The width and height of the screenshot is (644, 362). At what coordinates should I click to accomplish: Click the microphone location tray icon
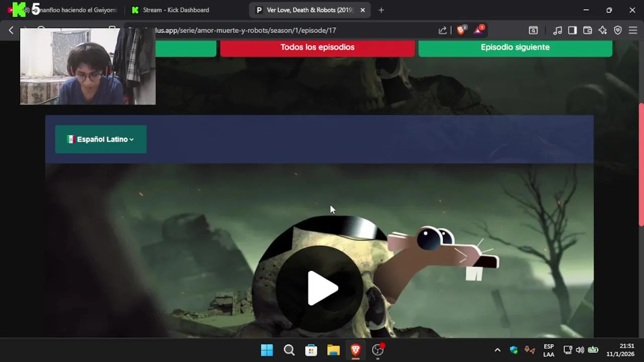coord(529,350)
